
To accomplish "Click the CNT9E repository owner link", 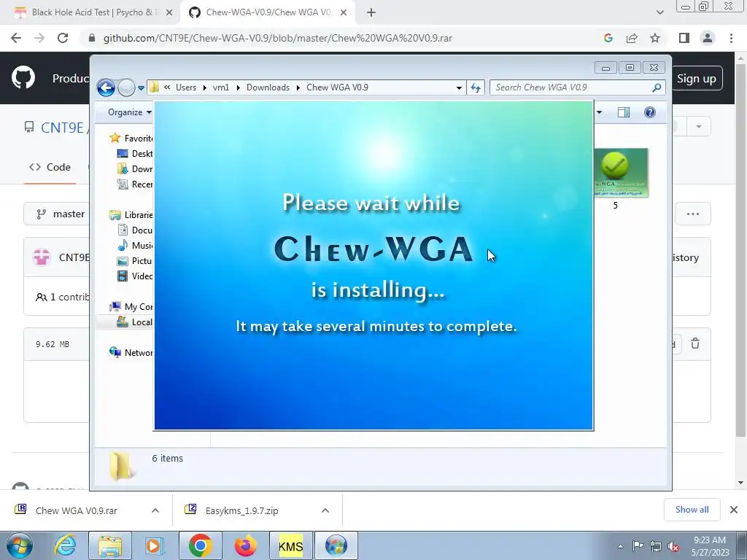I will (x=62, y=128).
